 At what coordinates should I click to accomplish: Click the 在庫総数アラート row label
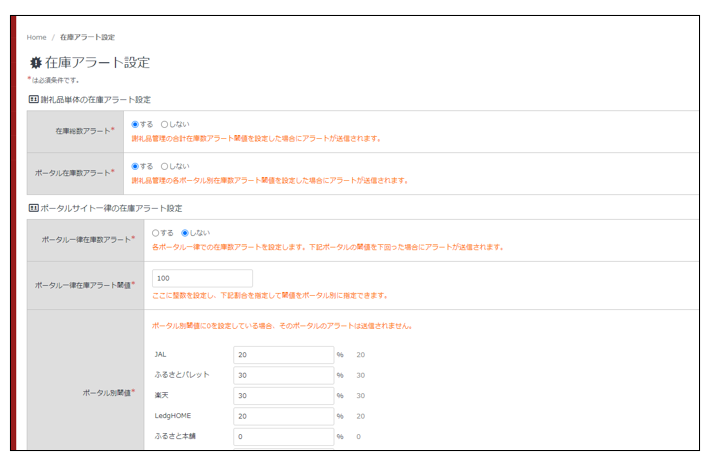coord(83,131)
